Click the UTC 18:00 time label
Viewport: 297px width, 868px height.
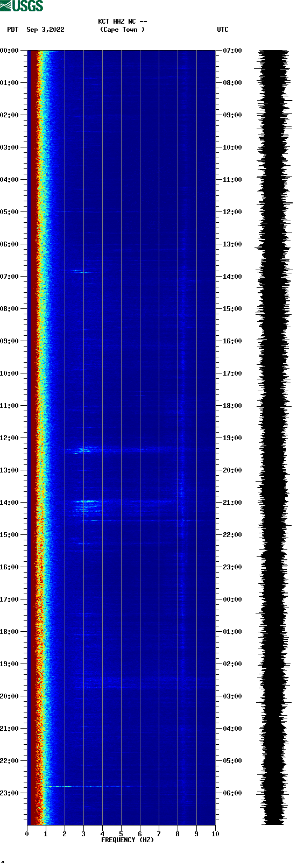(x=232, y=406)
